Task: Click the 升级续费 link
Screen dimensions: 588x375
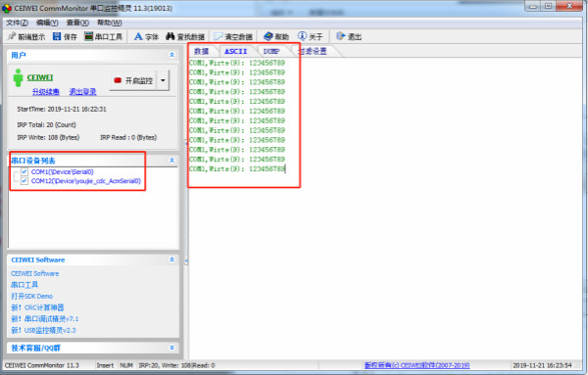Action: click(x=46, y=92)
